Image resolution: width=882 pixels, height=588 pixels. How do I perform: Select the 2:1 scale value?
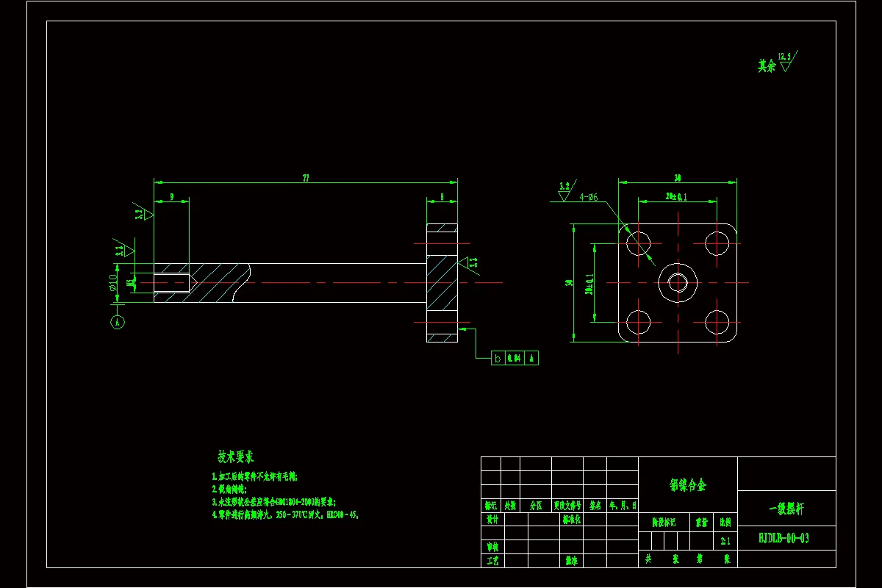point(725,541)
